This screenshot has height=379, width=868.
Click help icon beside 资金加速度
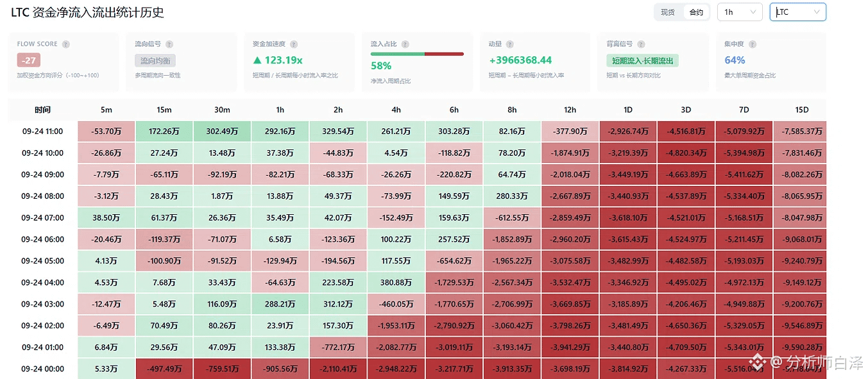294,44
